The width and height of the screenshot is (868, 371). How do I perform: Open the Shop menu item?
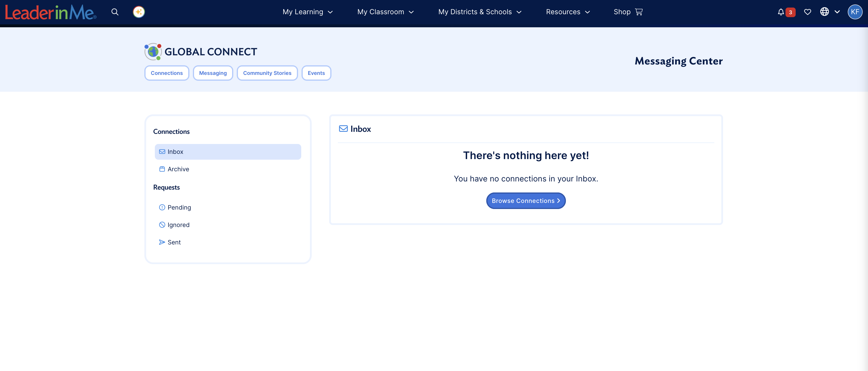pos(628,12)
